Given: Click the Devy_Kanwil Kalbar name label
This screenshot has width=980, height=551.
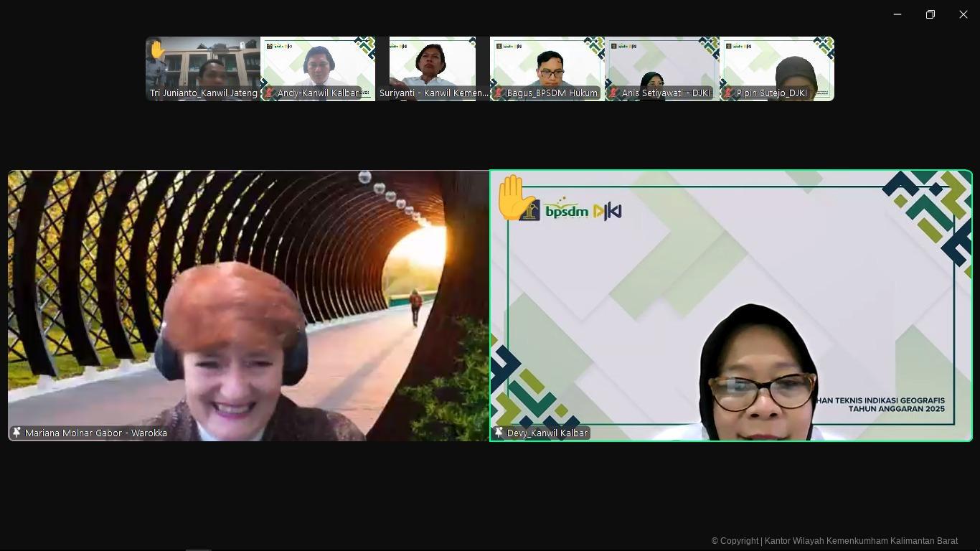Looking at the screenshot, I should [547, 433].
